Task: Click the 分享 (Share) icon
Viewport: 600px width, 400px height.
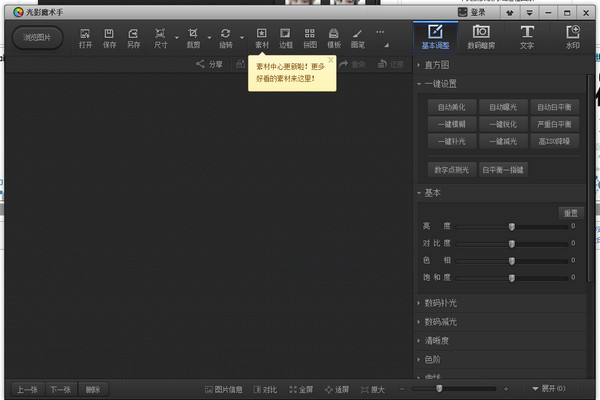Action: tap(209, 64)
